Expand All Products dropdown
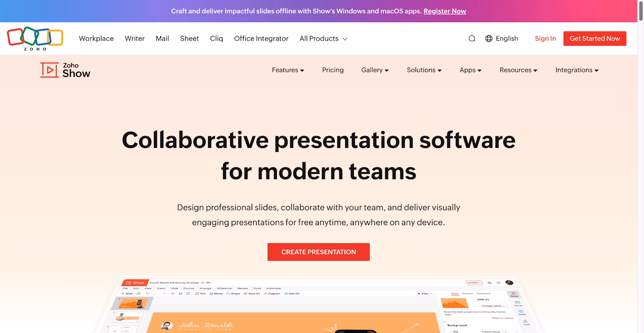The image size is (644, 333). pyautogui.click(x=323, y=39)
